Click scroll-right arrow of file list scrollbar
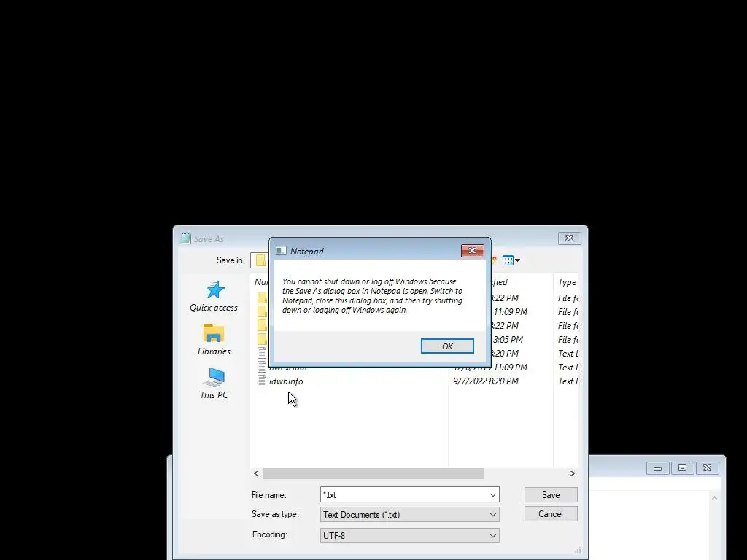 coord(572,473)
